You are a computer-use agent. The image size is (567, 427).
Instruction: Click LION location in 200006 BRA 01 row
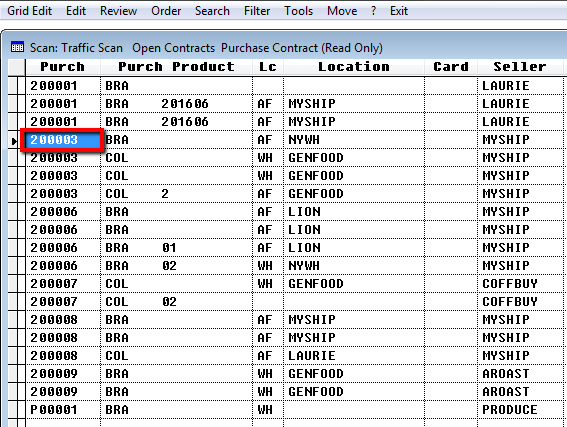pos(354,248)
